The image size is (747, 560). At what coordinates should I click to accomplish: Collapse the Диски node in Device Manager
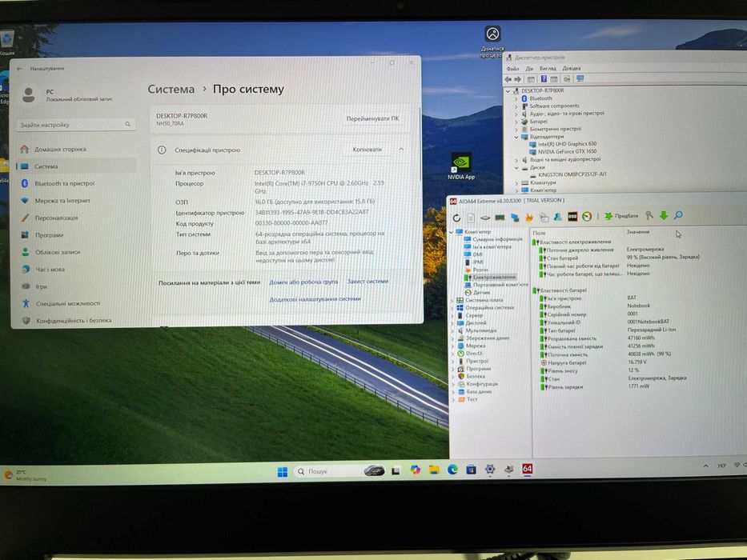point(516,168)
